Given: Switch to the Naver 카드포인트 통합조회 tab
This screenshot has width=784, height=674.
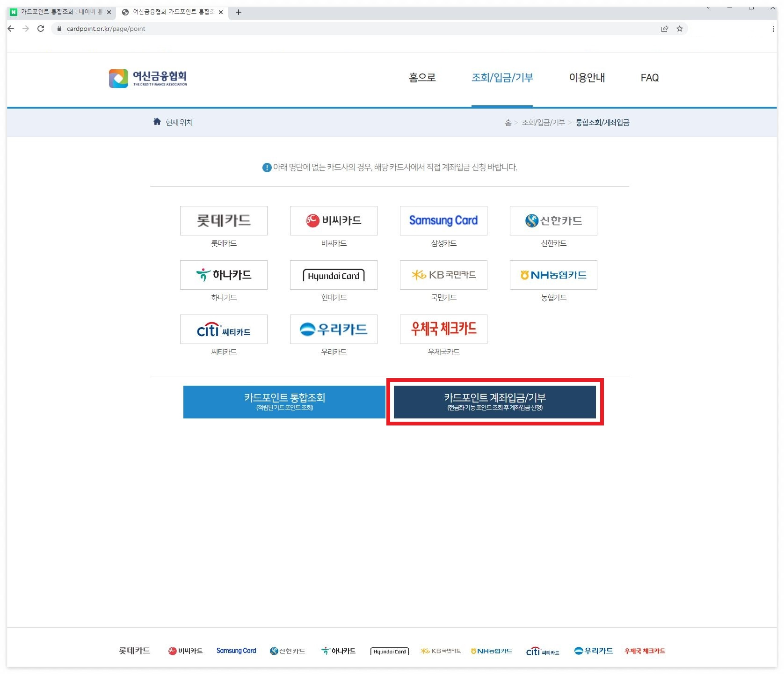Looking at the screenshot, I should [60, 12].
